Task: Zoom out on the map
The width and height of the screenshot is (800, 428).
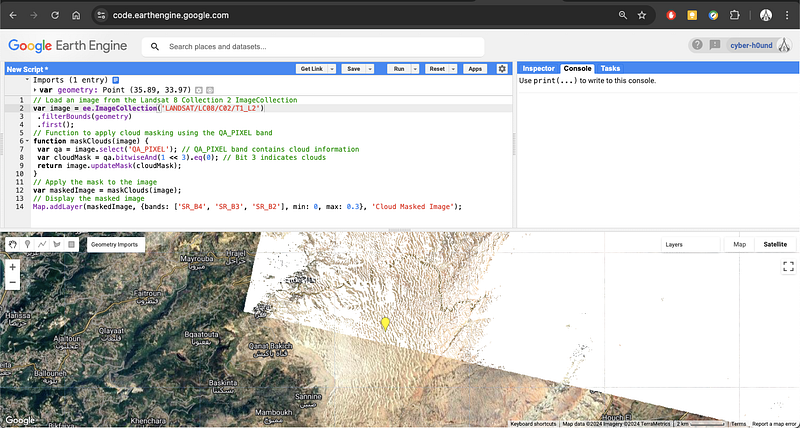Action: (x=13, y=282)
